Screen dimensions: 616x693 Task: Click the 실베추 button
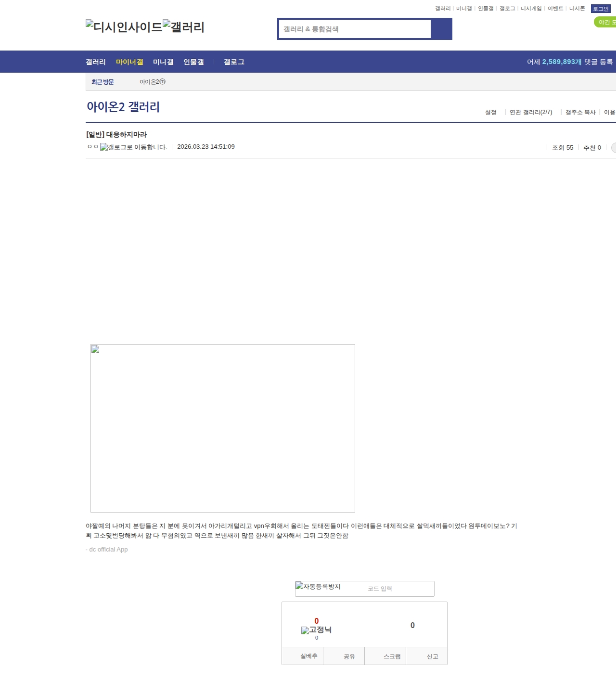pos(303,656)
